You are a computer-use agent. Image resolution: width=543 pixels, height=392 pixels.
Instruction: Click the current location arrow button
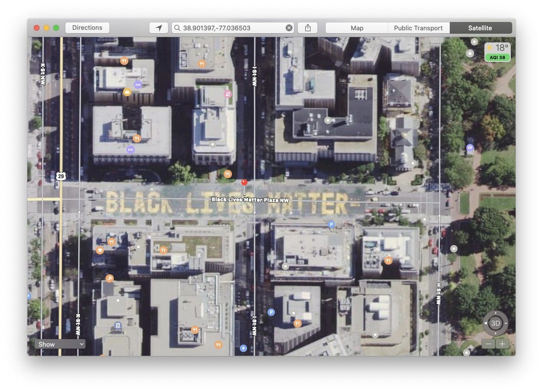pos(159,28)
